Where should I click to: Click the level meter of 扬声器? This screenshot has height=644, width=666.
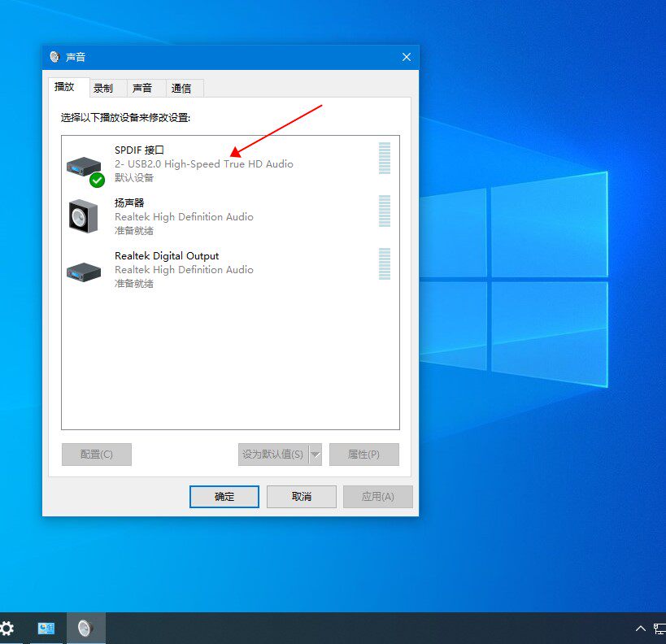pyautogui.click(x=385, y=211)
